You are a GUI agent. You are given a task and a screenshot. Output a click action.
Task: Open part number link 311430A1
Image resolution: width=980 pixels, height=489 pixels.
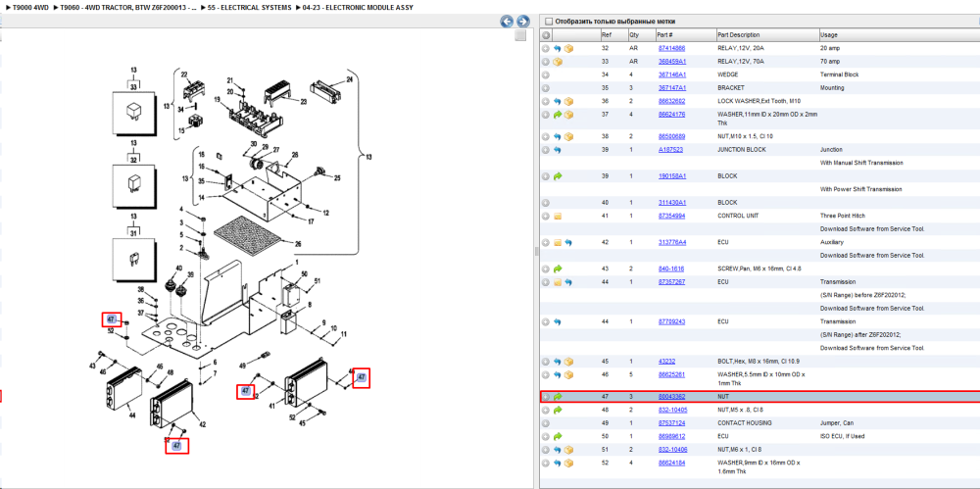click(x=672, y=203)
